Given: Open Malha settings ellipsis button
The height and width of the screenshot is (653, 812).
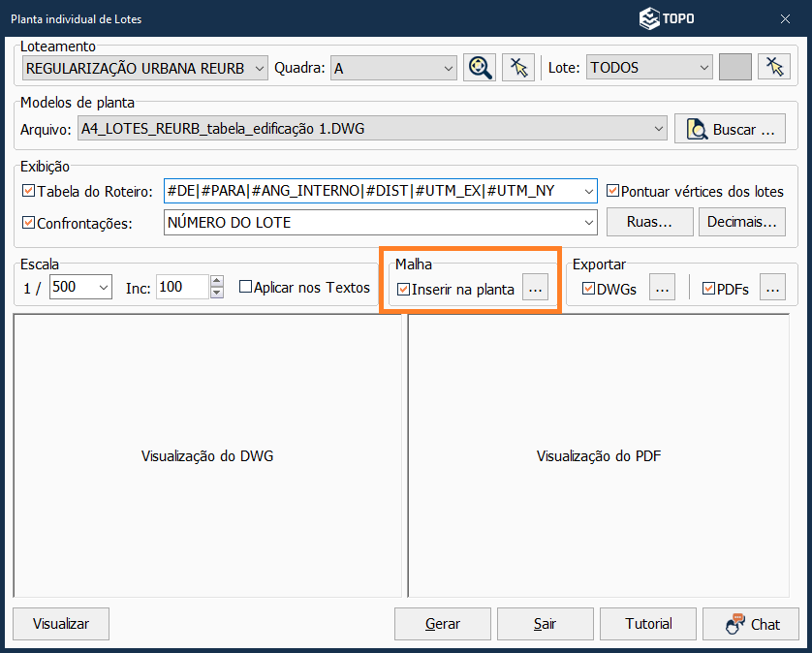Looking at the screenshot, I should coord(536,288).
